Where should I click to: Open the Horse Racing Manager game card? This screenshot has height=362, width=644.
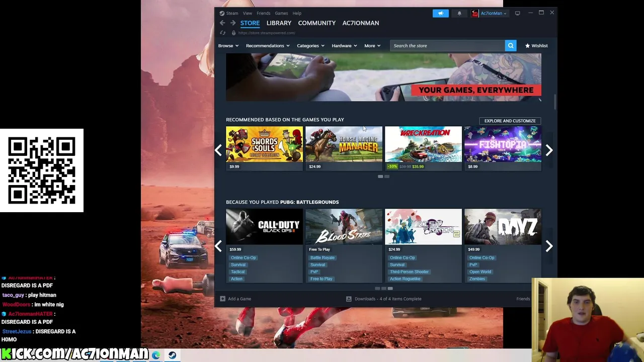[344, 148]
